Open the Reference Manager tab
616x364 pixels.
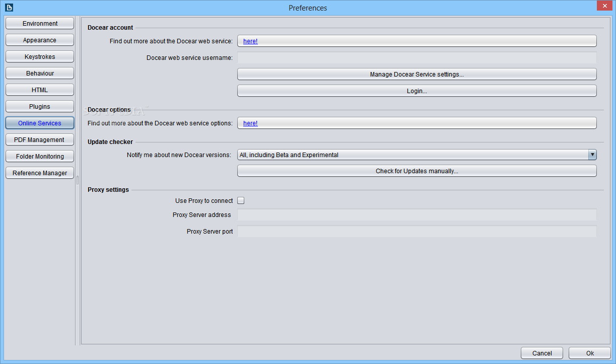[x=40, y=173]
